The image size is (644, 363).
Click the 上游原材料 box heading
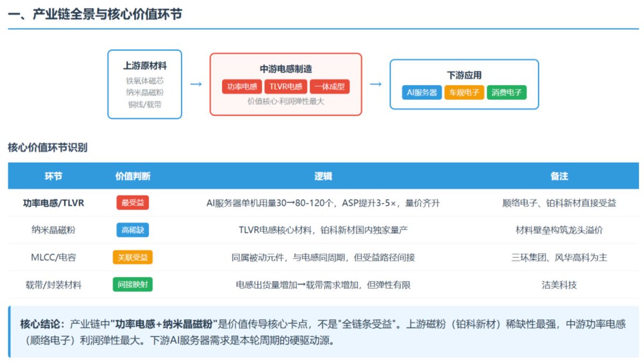coord(145,66)
